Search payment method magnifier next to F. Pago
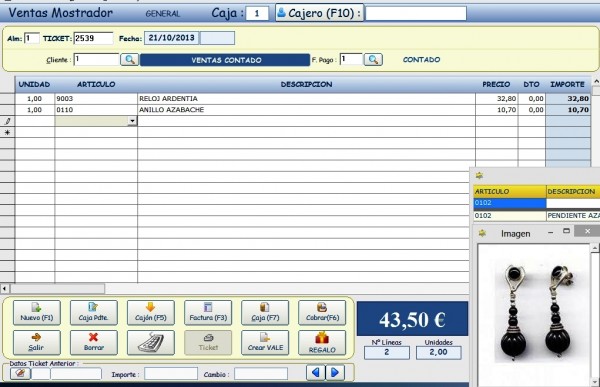This screenshot has height=387, width=600. (x=373, y=60)
